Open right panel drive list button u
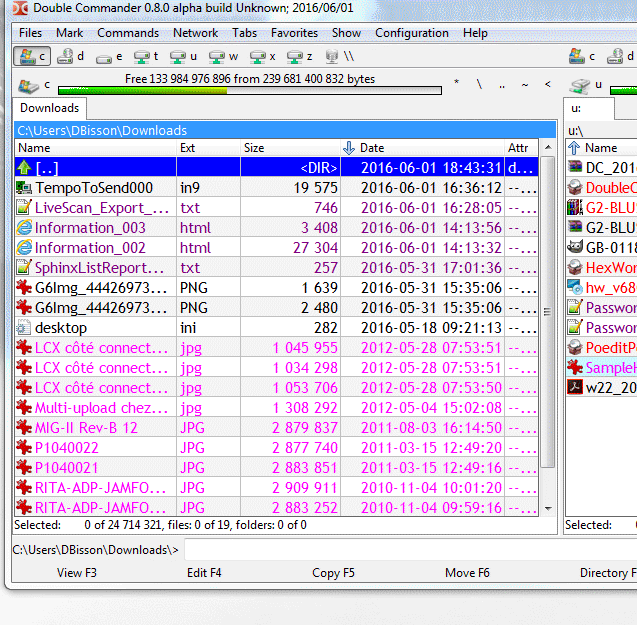Image resolution: width=637 pixels, height=625 pixels. 585,85
